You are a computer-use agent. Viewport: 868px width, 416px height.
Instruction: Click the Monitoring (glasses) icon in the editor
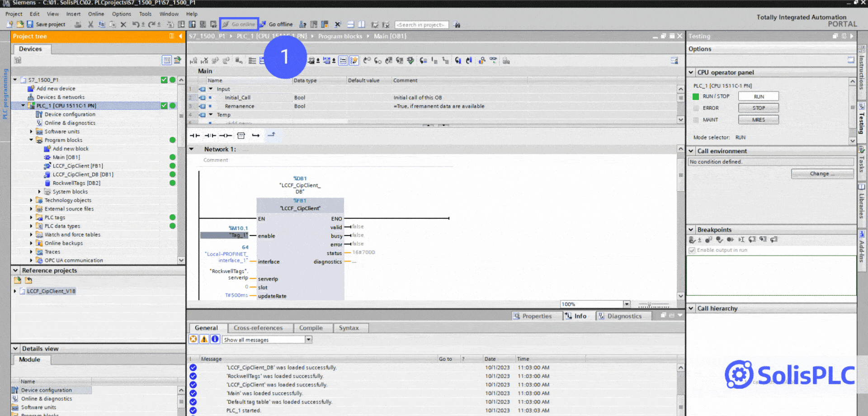tap(493, 60)
